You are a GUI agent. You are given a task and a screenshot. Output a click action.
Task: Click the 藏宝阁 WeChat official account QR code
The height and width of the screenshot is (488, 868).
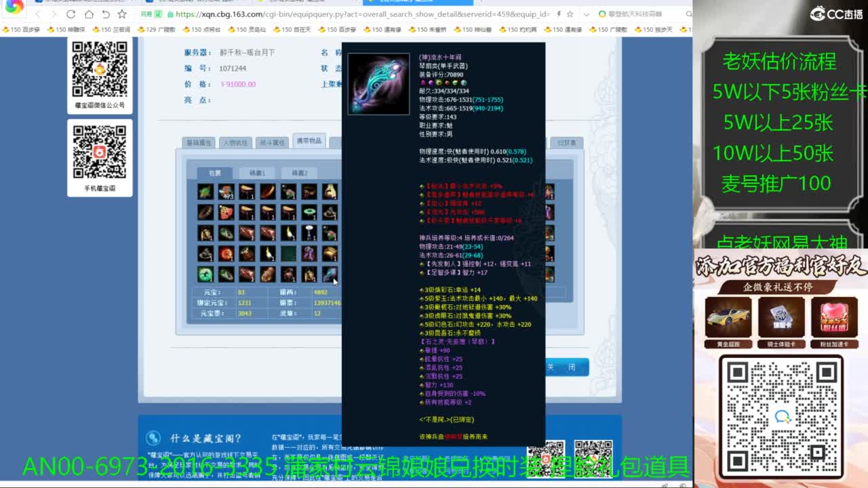(x=100, y=69)
